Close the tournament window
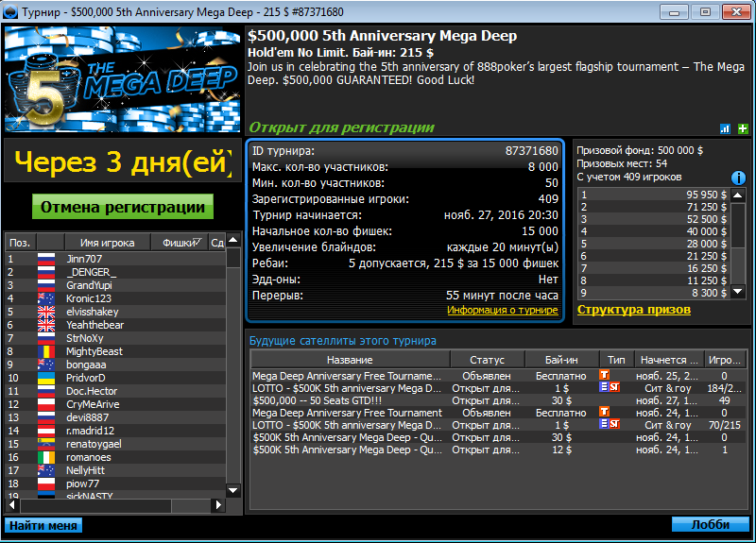Screen dimensions: 756x543 (x=736, y=11)
